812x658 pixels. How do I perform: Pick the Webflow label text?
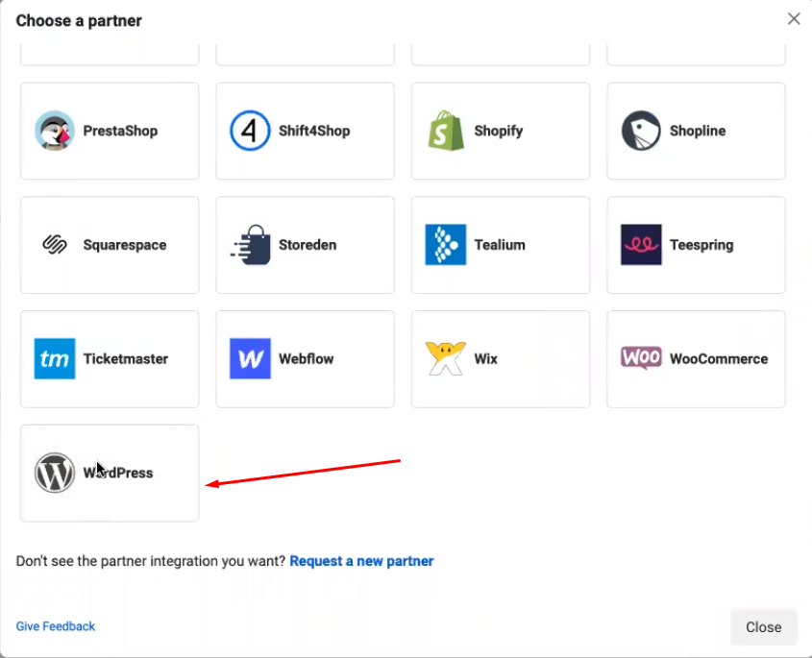click(306, 358)
